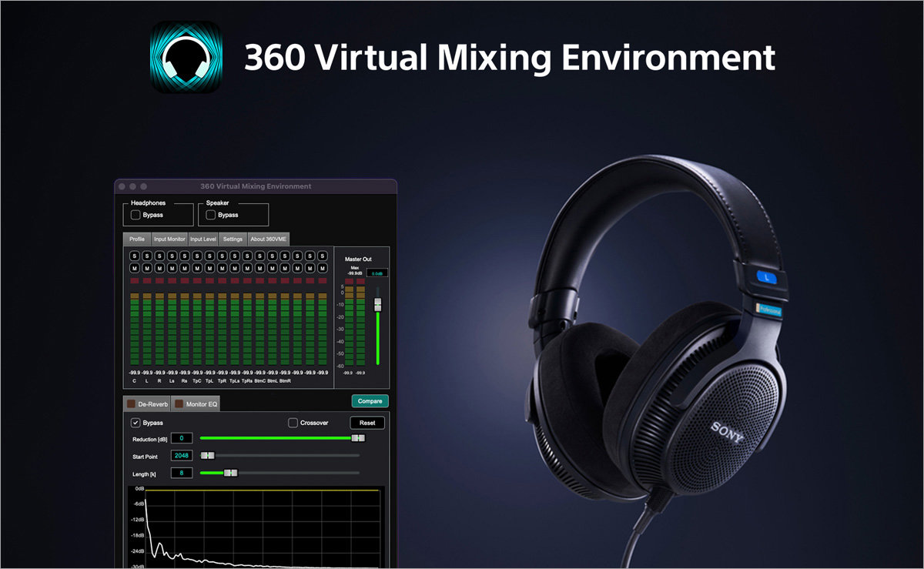This screenshot has height=569, width=924.
Task: Solo the C channel
Action: (135, 256)
